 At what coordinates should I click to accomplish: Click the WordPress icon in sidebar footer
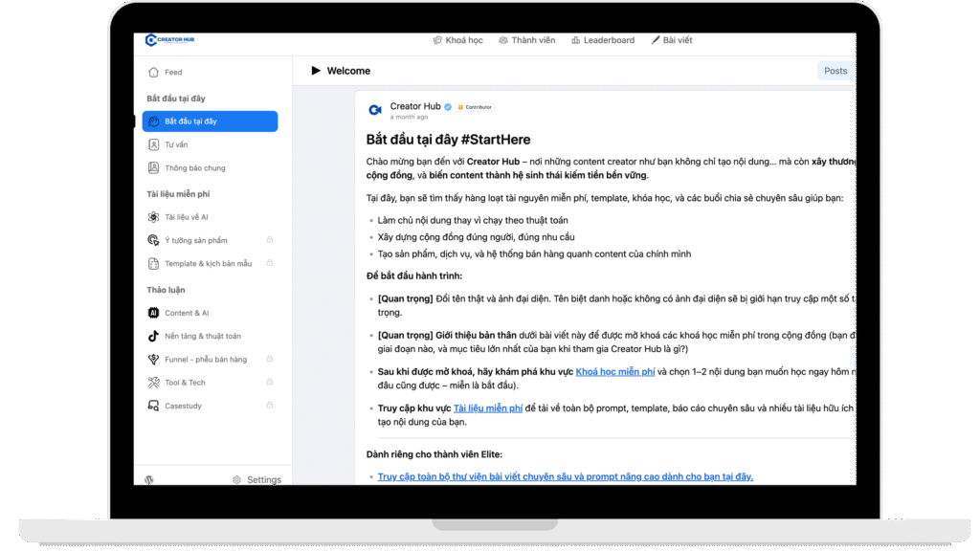tap(149, 480)
